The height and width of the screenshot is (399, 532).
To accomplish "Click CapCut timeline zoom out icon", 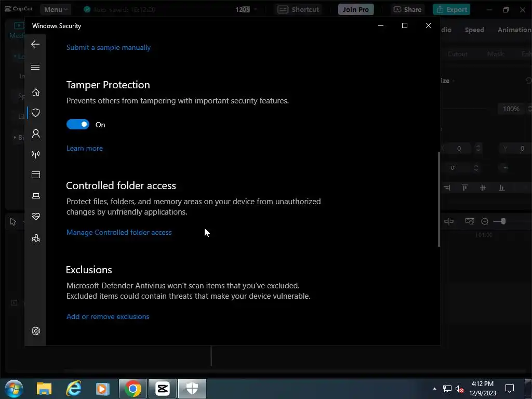I will [x=485, y=221].
